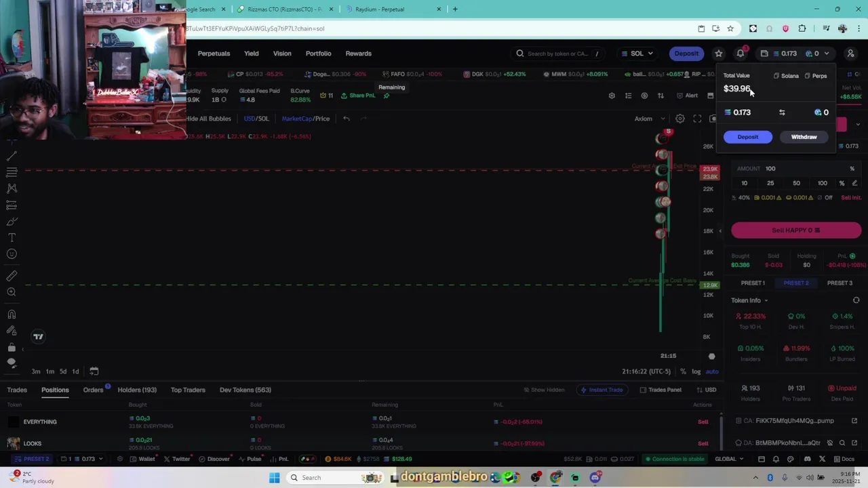The image size is (868, 488).
Task: Click the swap arrows in wallet popup
Action: (x=782, y=113)
